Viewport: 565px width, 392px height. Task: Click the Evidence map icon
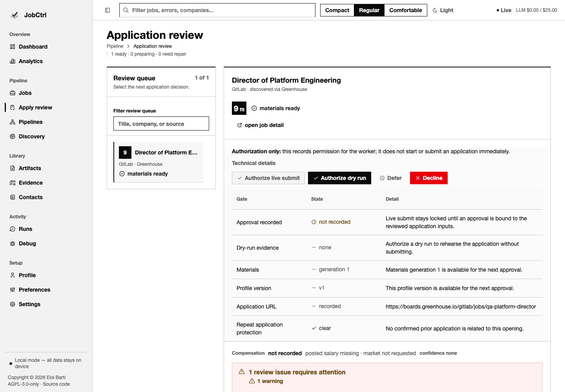coord(13,183)
